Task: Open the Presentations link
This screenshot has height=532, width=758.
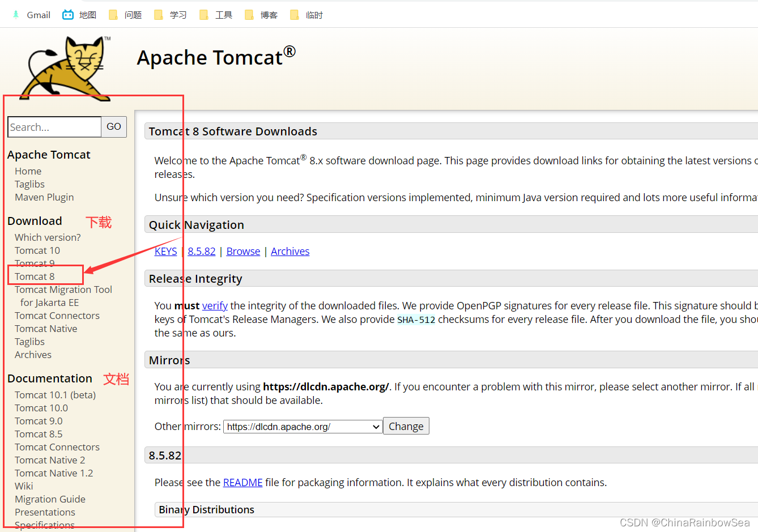Action: 45,512
